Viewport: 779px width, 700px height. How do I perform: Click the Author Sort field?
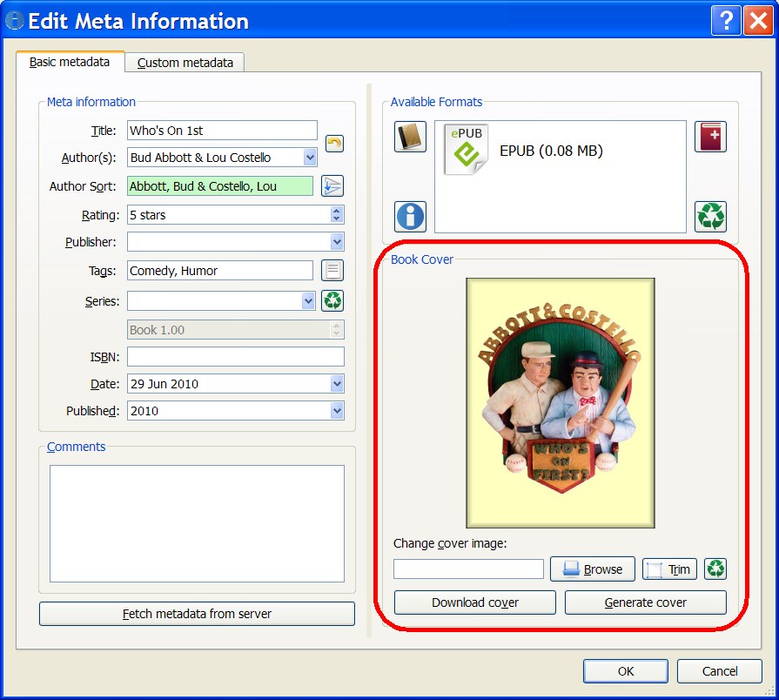(x=220, y=185)
